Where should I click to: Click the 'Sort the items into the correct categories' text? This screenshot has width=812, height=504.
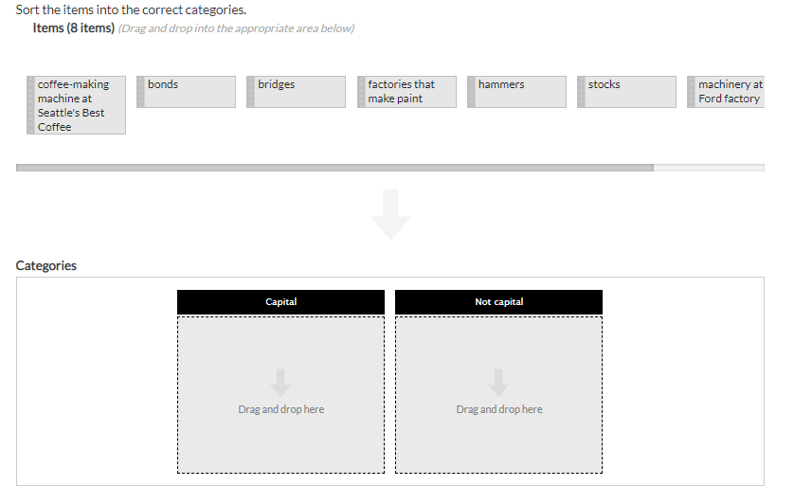[131, 9]
